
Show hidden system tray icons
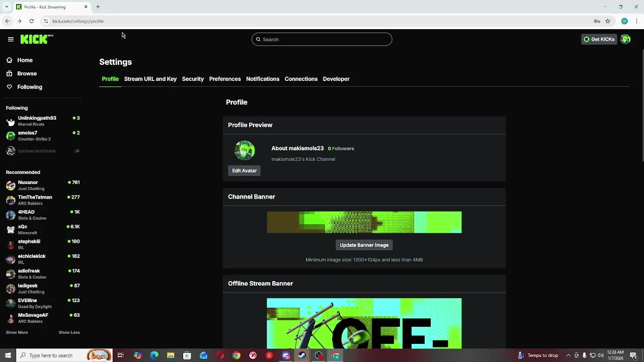[x=569, y=355]
